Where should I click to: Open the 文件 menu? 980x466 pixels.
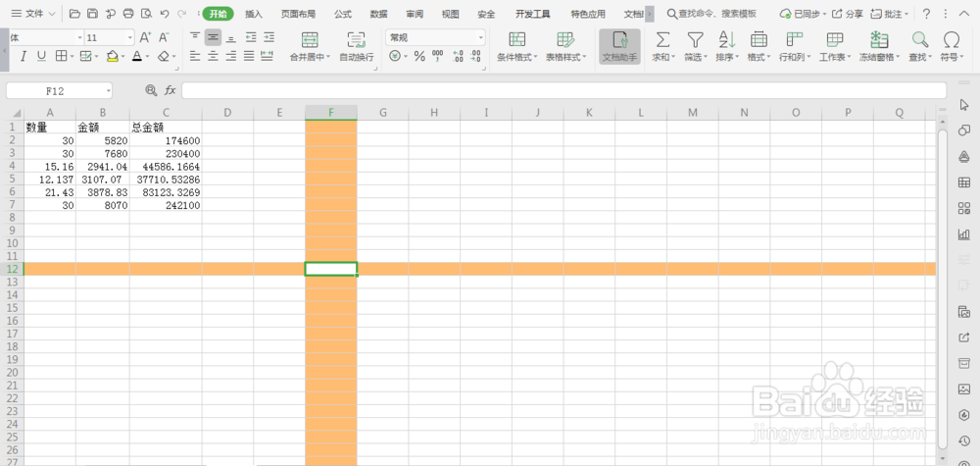tap(33, 13)
